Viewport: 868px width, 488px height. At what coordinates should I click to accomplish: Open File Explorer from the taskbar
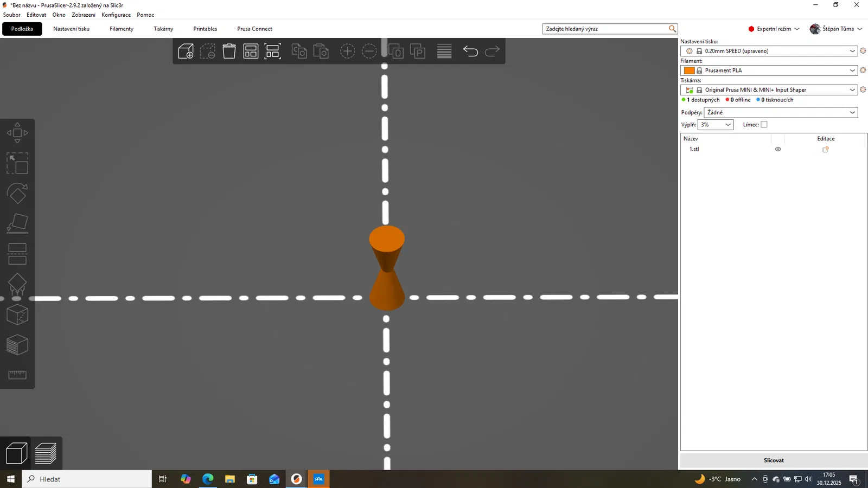click(230, 479)
